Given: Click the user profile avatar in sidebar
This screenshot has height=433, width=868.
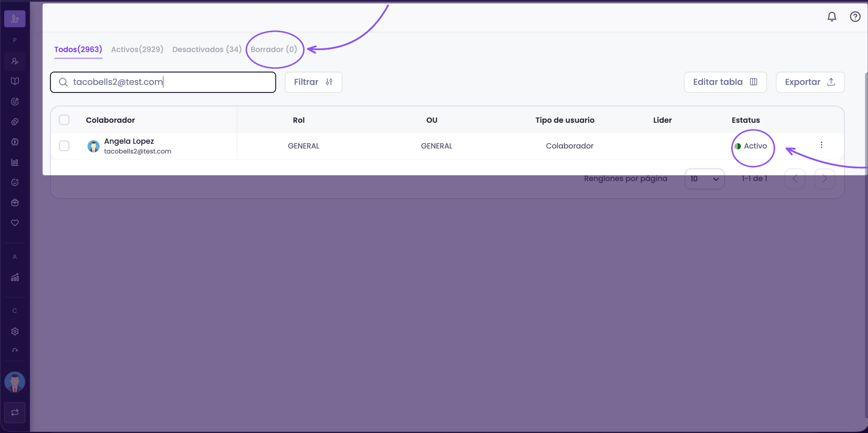Looking at the screenshot, I should (15, 382).
